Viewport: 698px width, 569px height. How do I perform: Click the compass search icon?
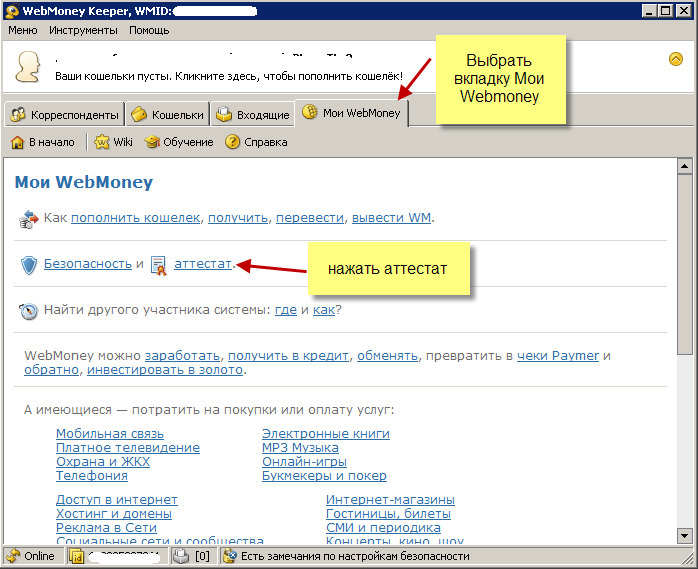tap(28, 311)
